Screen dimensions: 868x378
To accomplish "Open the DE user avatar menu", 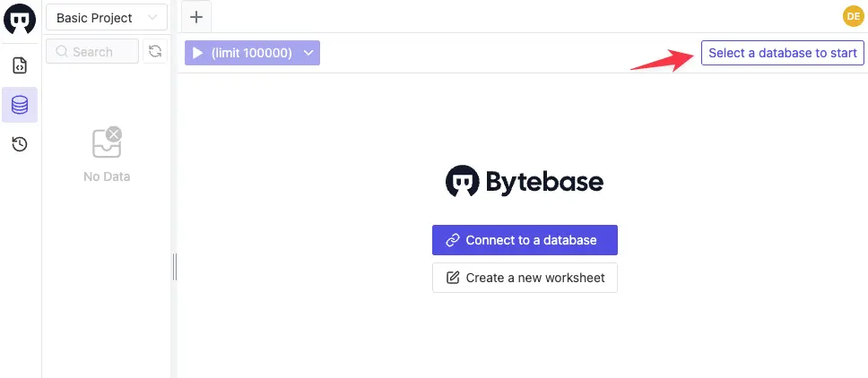I will pos(853,17).
